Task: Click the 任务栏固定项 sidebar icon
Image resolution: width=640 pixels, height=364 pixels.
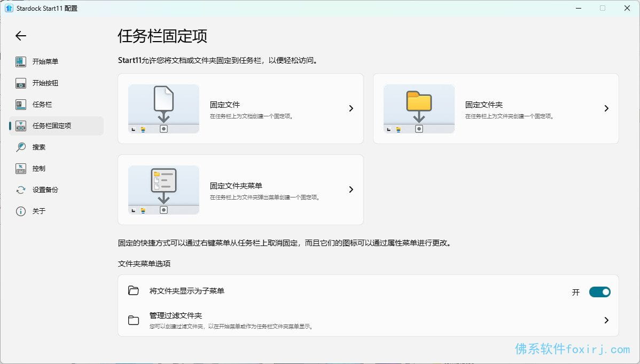Action: [21, 126]
